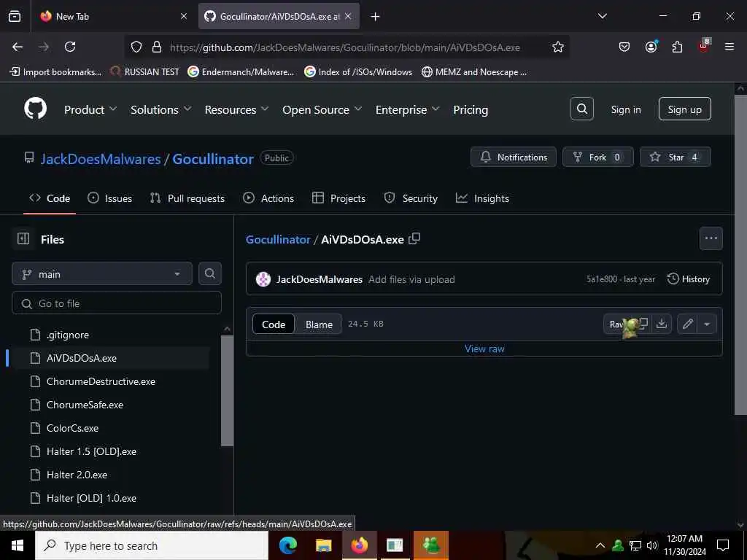
Task: Open Pull requests tab
Action: pyautogui.click(x=187, y=198)
